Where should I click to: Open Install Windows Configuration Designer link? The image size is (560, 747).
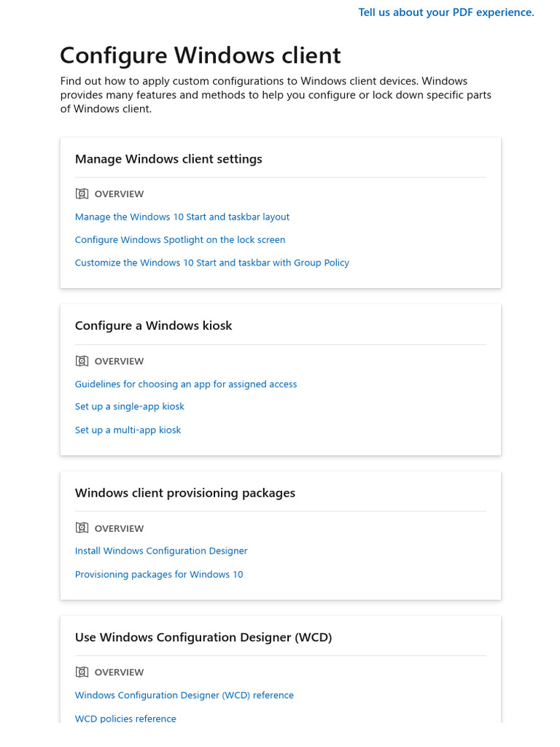161,551
